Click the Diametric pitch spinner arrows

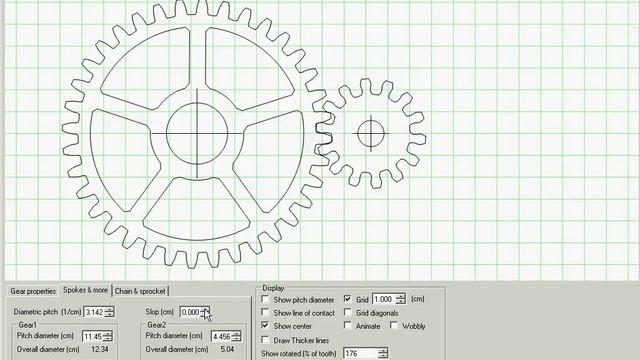tap(109, 312)
